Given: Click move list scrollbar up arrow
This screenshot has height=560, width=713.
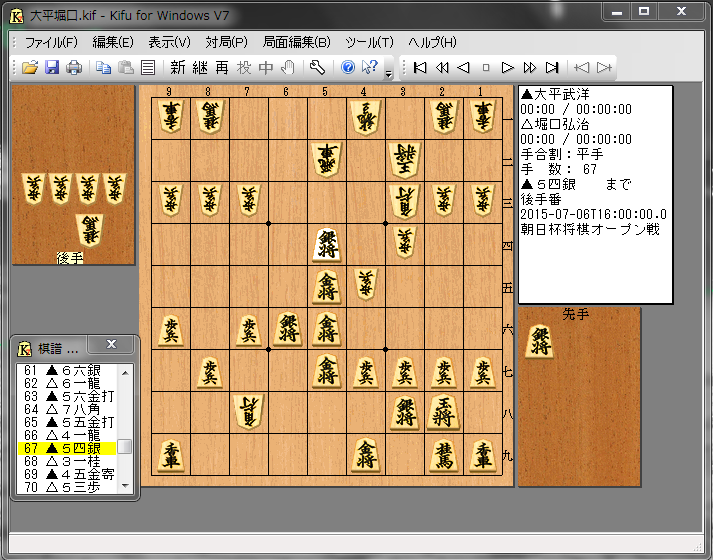Looking at the screenshot, I should click(125, 372).
